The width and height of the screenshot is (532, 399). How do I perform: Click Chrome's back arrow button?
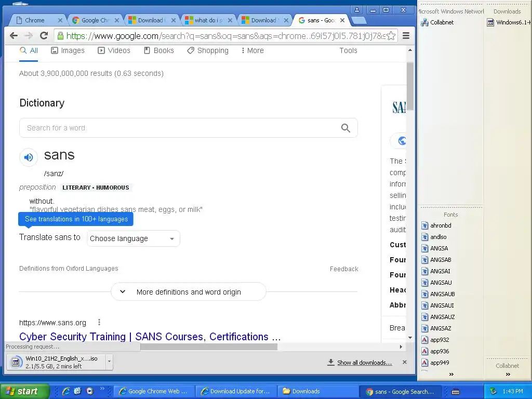click(14, 36)
